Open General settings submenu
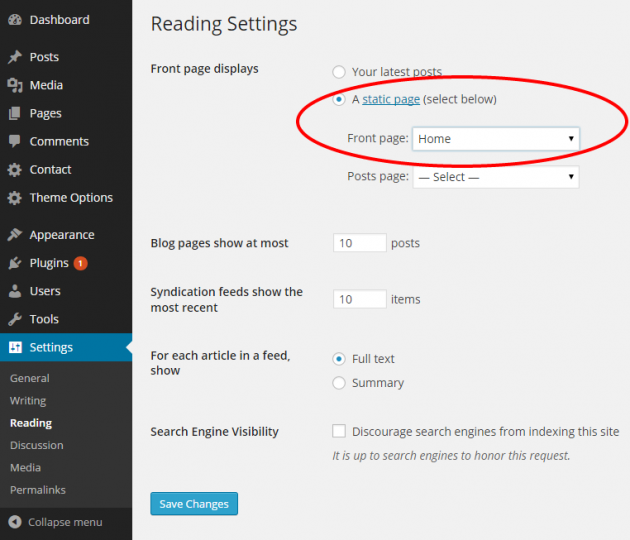 [x=30, y=378]
